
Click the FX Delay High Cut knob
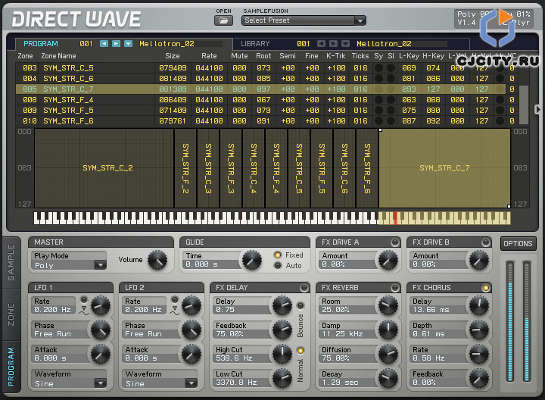tap(282, 354)
